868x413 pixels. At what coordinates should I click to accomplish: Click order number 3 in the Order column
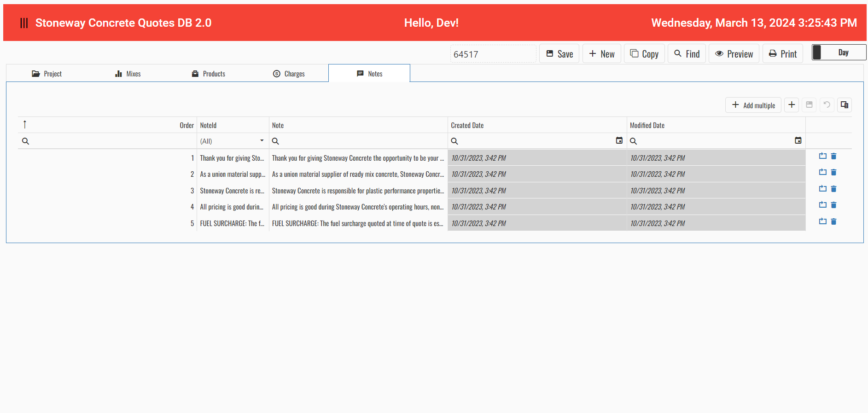pos(192,191)
